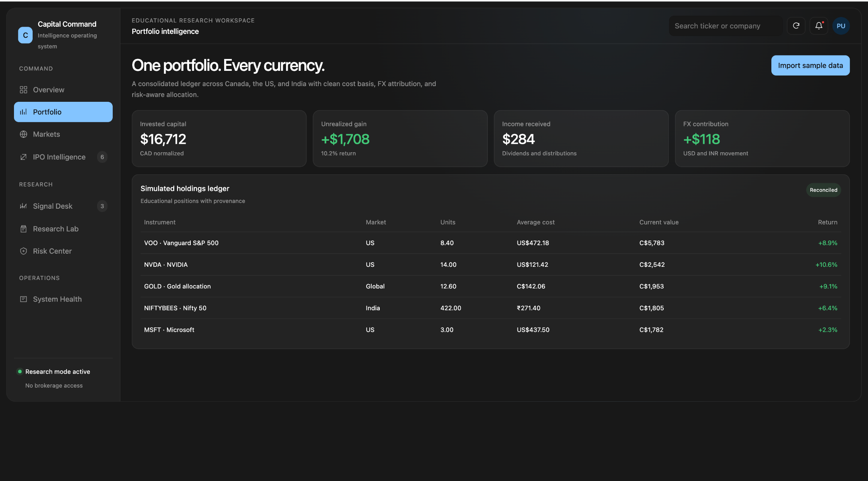The height and width of the screenshot is (481, 868).
Task: Click the C$1,782 current value
Action: (x=651, y=330)
